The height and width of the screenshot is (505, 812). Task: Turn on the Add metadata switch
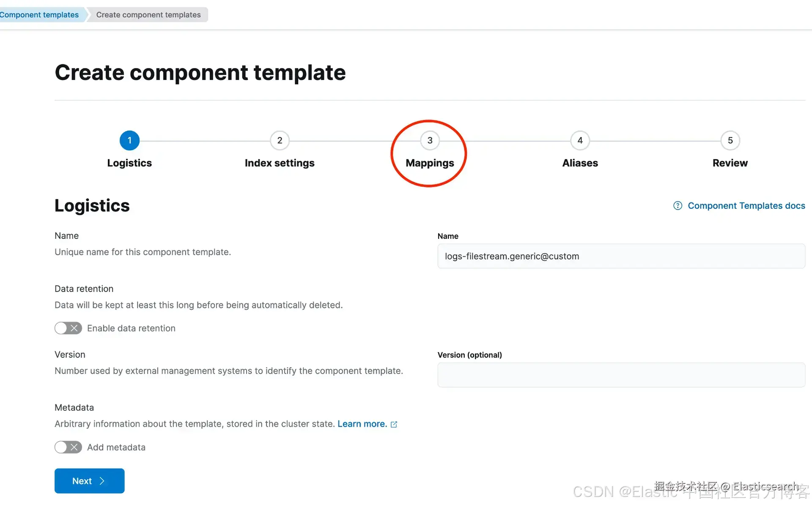coord(68,447)
